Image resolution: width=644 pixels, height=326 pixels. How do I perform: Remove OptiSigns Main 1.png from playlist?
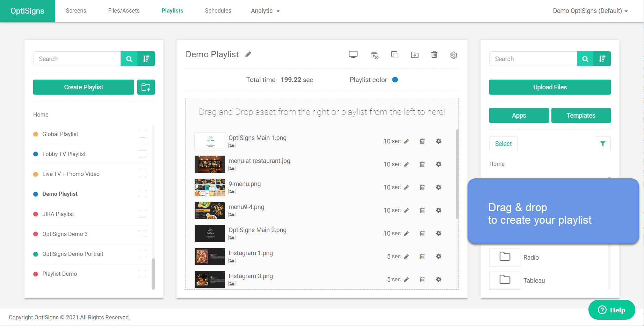pyautogui.click(x=422, y=141)
